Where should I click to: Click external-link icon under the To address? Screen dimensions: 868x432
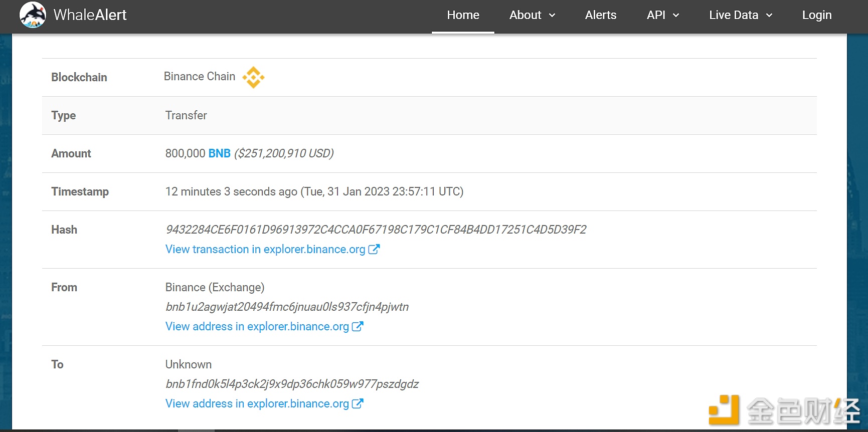(358, 403)
